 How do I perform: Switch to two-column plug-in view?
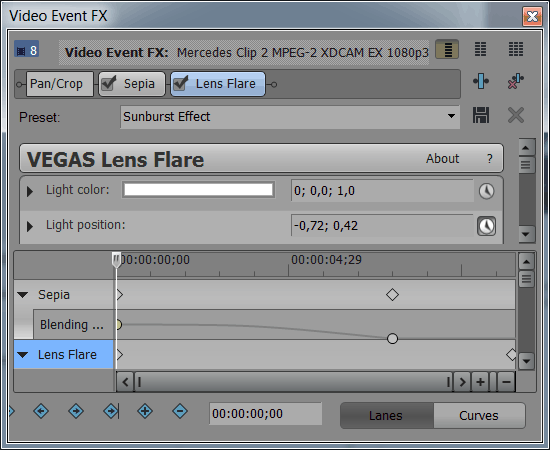pyautogui.click(x=480, y=49)
